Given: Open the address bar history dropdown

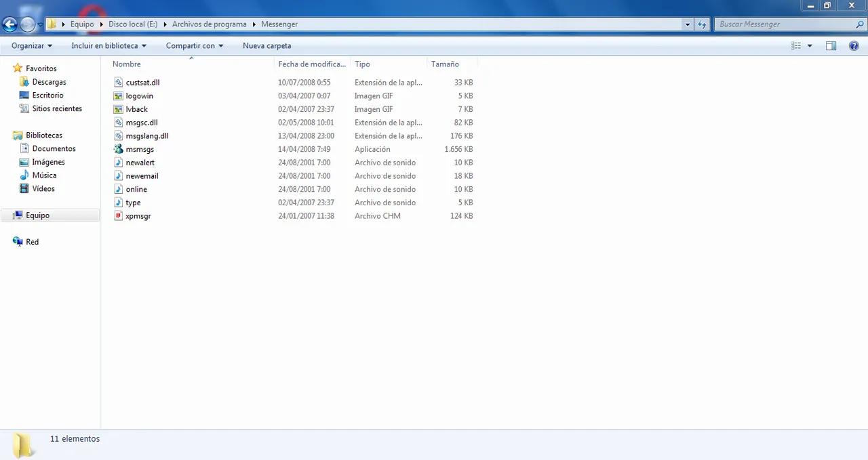Looking at the screenshot, I should 688,24.
